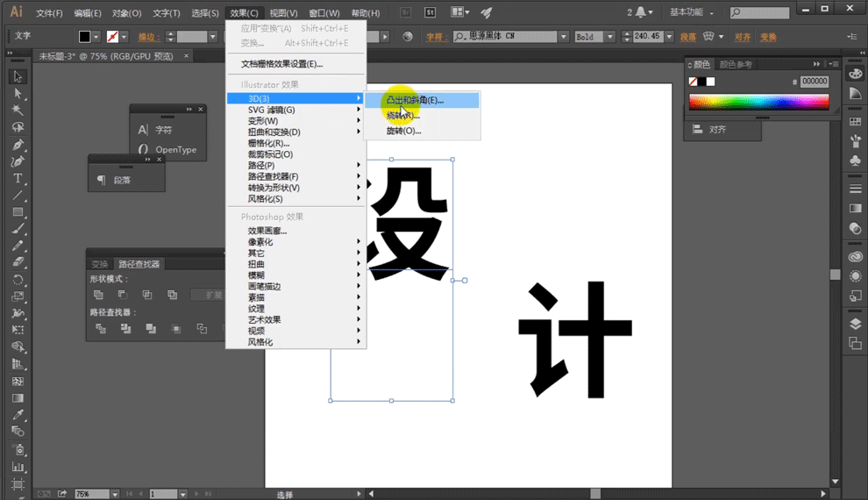Open the Appearance panel icon
The image size is (868, 500).
[855, 275]
